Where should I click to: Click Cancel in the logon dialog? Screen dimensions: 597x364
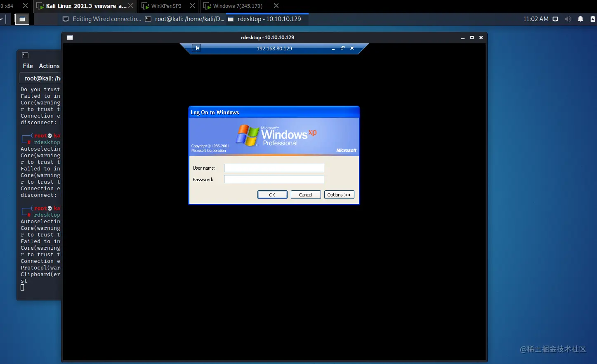click(x=305, y=194)
